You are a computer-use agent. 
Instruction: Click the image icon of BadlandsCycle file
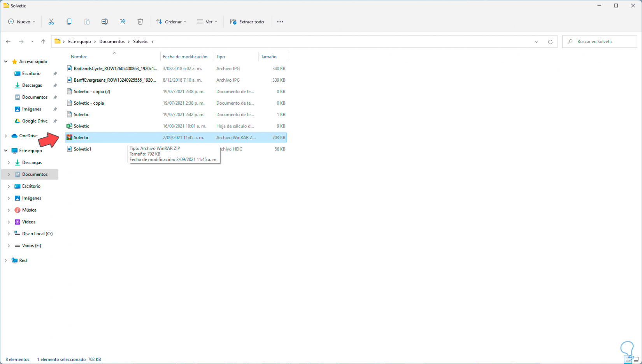pos(69,68)
